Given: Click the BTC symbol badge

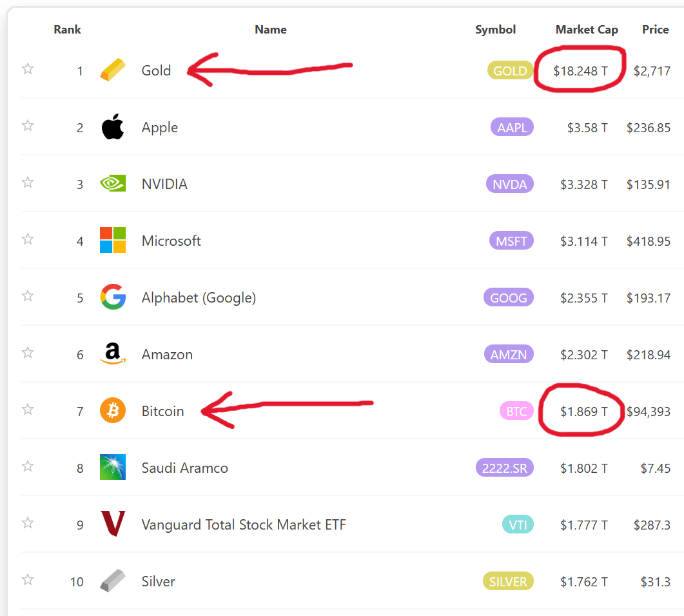Looking at the screenshot, I should click(516, 410).
